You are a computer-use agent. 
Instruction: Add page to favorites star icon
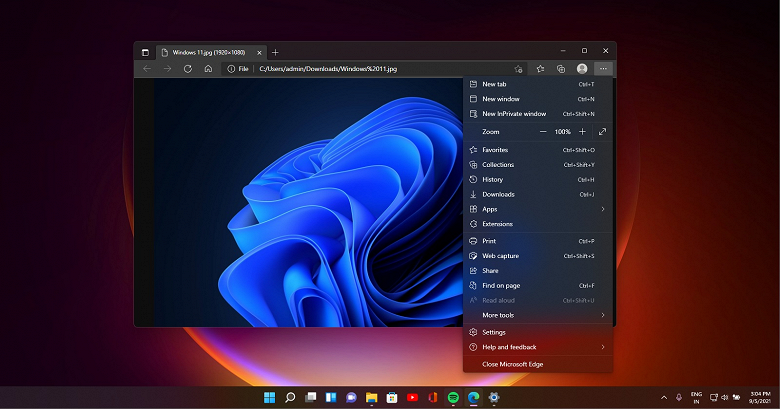tap(518, 69)
